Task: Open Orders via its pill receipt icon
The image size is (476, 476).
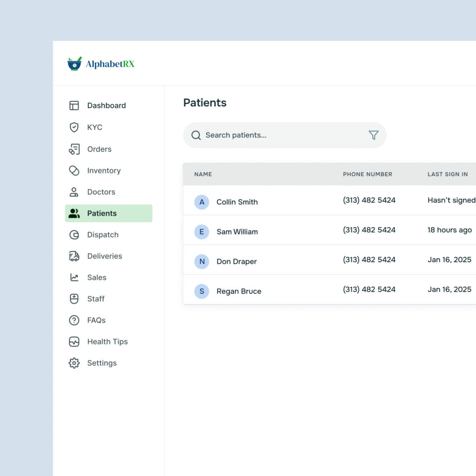Action: [x=74, y=149]
